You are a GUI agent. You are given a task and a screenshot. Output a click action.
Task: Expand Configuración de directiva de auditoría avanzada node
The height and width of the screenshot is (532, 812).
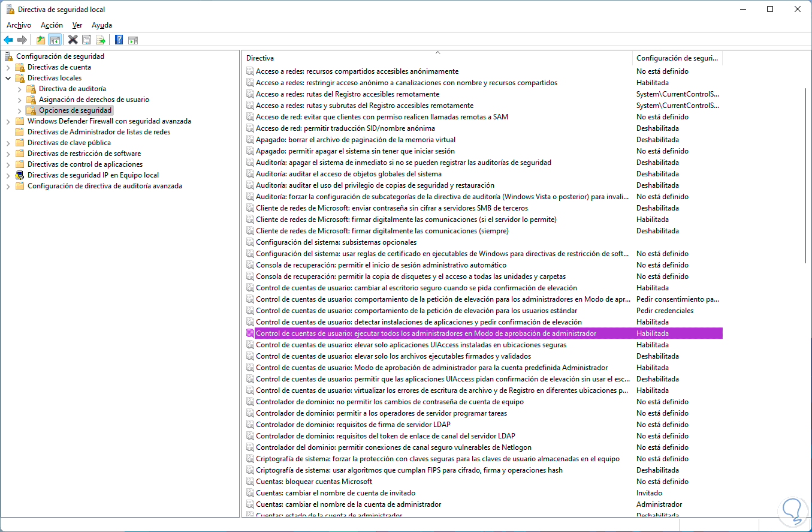tap(8, 186)
